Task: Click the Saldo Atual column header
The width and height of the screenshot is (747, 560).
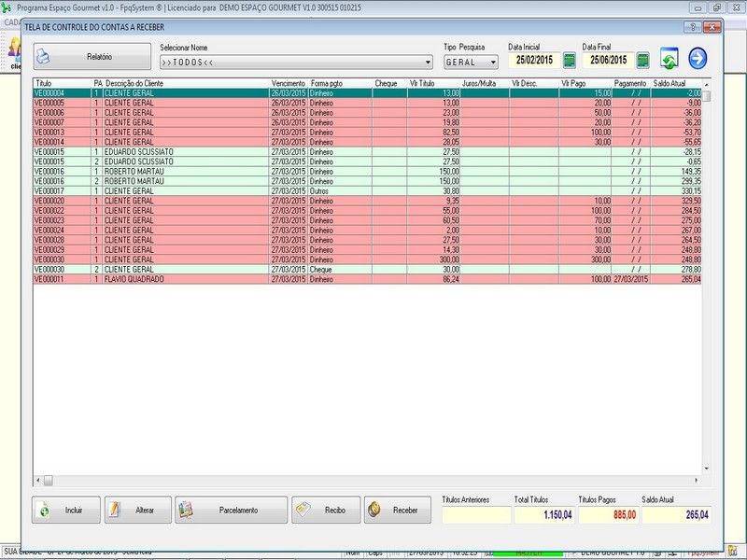Action: (671, 84)
